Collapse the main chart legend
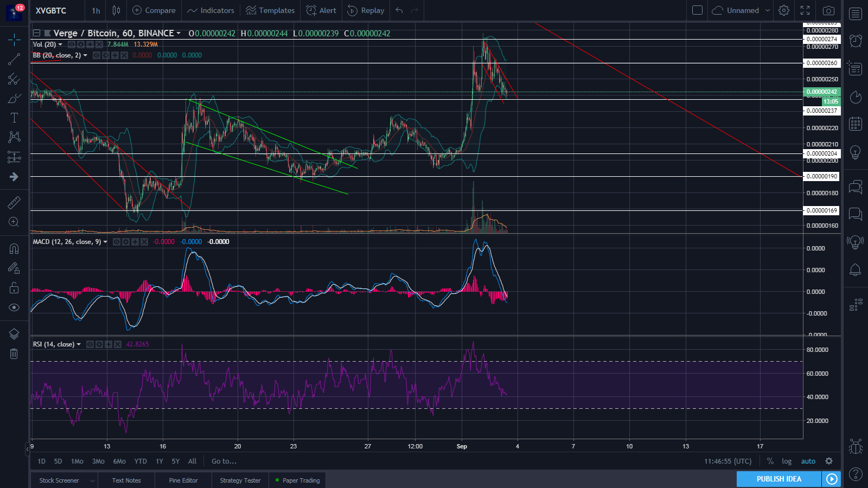Screen dimensions: 868x488 [36, 33]
